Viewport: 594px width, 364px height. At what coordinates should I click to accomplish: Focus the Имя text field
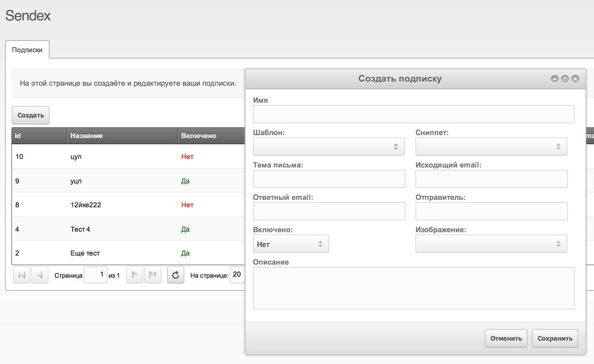point(414,114)
